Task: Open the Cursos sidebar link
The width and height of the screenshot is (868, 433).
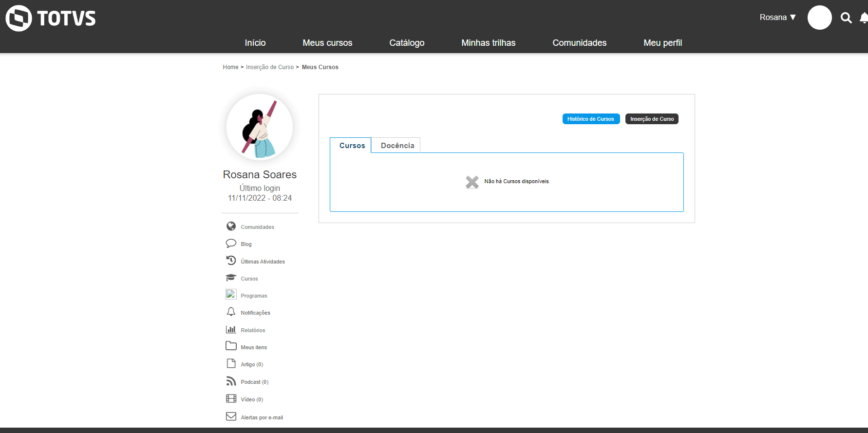Action: click(249, 279)
